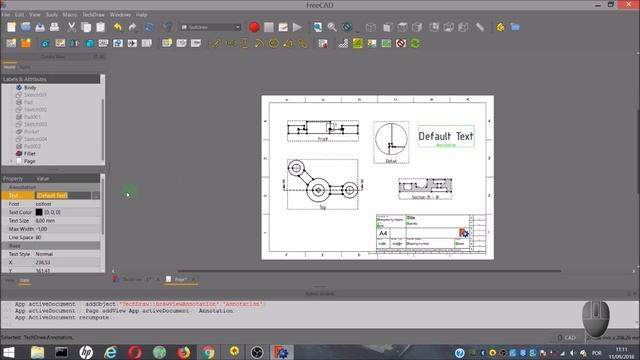
Task: Print using the printer toolbar icon
Action: click(54, 27)
